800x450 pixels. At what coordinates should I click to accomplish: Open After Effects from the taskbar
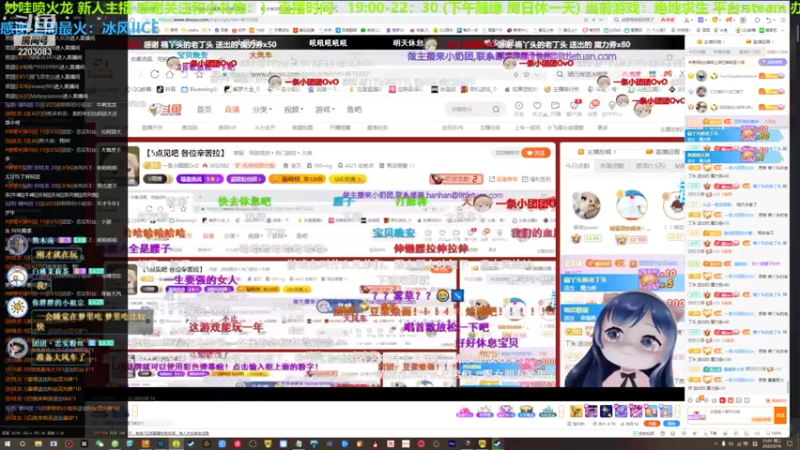pos(452,444)
